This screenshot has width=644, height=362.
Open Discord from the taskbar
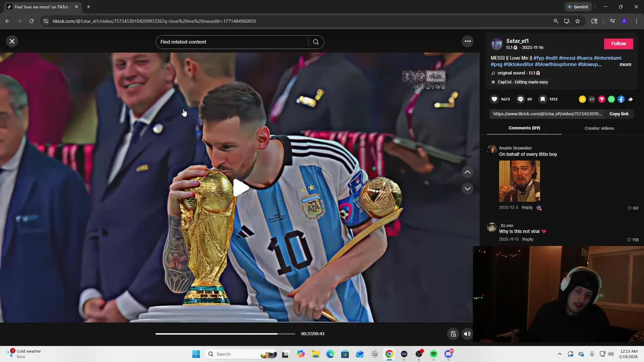point(448,354)
